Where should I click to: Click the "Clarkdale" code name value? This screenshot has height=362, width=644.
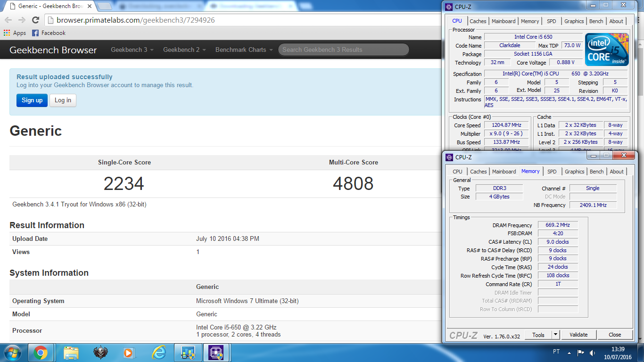pyautogui.click(x=510, y=45)
